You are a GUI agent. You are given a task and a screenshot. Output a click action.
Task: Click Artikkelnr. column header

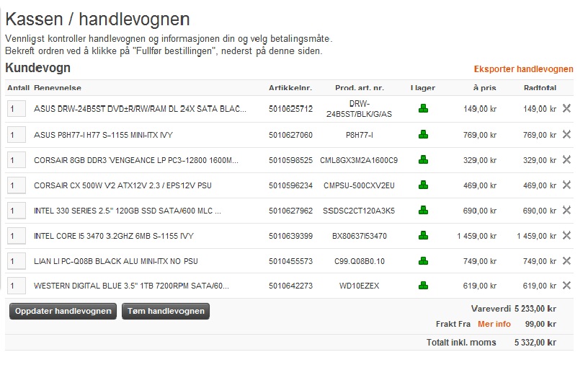[290, 88]
